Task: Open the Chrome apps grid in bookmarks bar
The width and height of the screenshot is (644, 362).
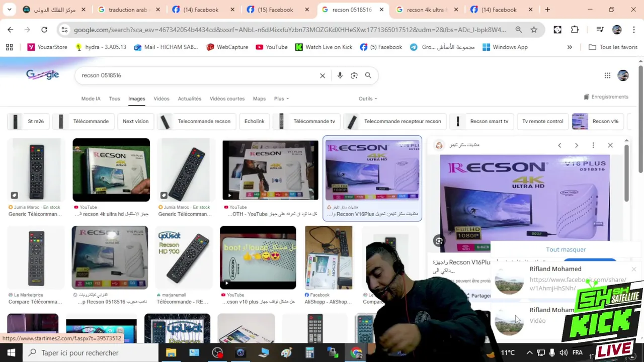Action: coord(9,47)
